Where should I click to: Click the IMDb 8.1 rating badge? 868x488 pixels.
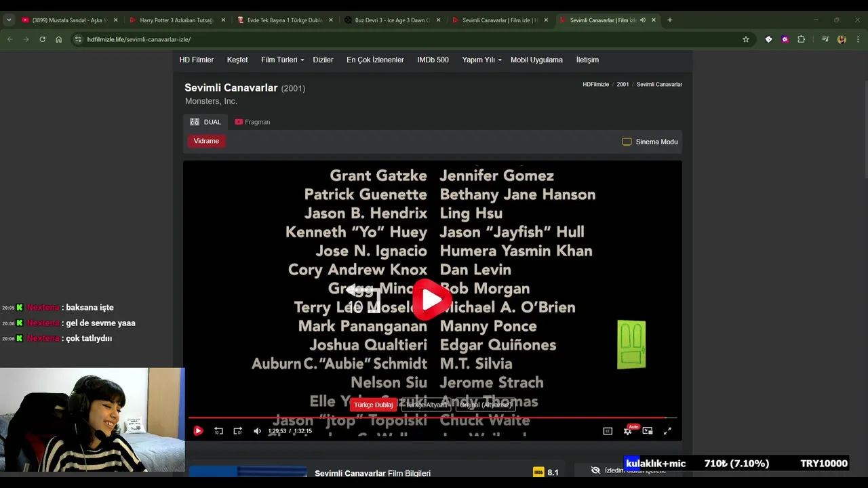click(547, 472)
